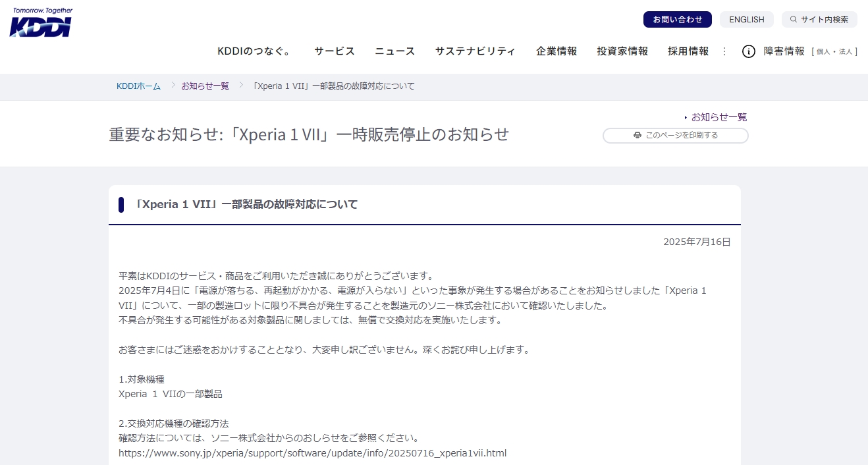Open the 投資家情報 menu

(x=622, y=51)
